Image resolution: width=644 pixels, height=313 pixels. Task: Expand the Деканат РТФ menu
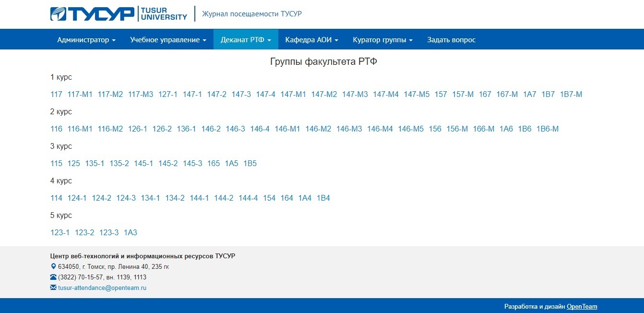(x=246, y=40)
